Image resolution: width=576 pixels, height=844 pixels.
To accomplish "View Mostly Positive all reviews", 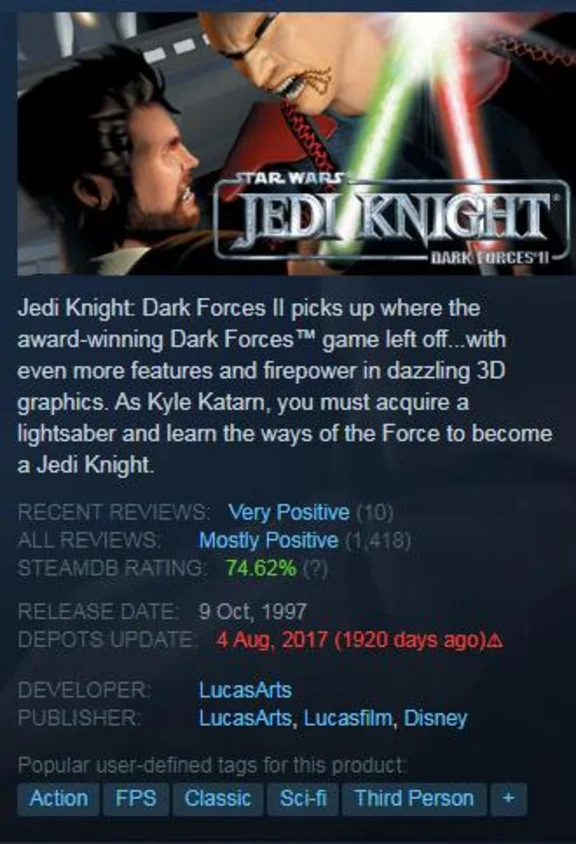I will pyautogui.click(x=269, y=540).
